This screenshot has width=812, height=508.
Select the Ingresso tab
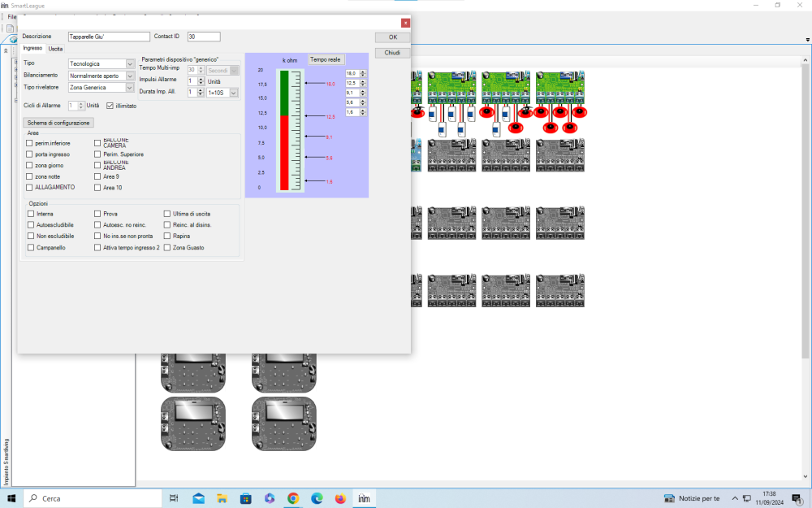(32, 49)
